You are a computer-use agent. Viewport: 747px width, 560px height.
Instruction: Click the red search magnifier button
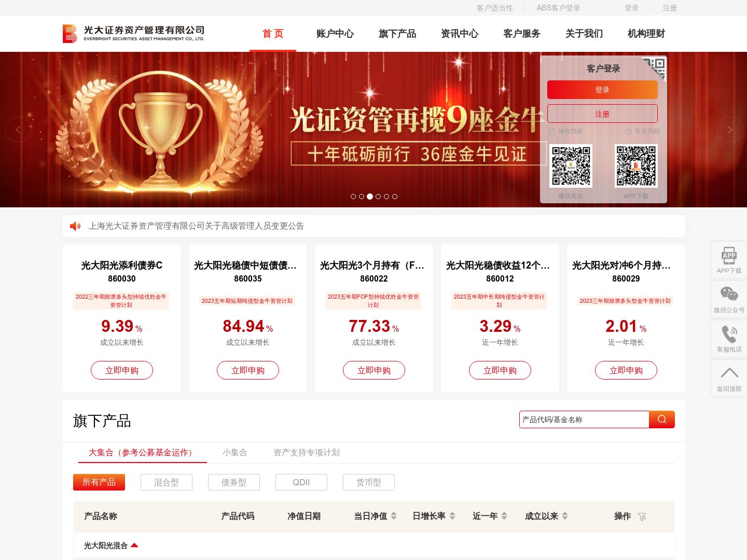coord(662,419)
